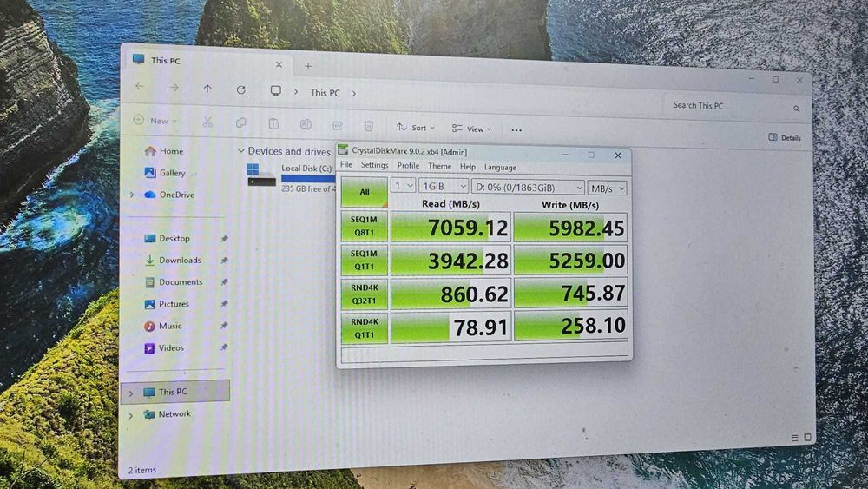The image size is (868, 489).
Task: Refresh the This PC view
Action: 240,89
